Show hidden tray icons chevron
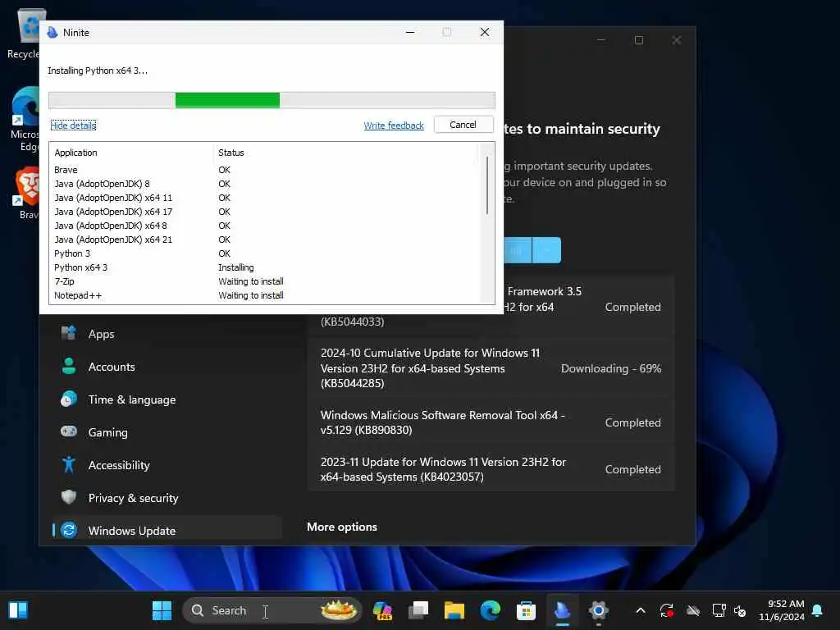The image size is (840, 630). (641, 610)
